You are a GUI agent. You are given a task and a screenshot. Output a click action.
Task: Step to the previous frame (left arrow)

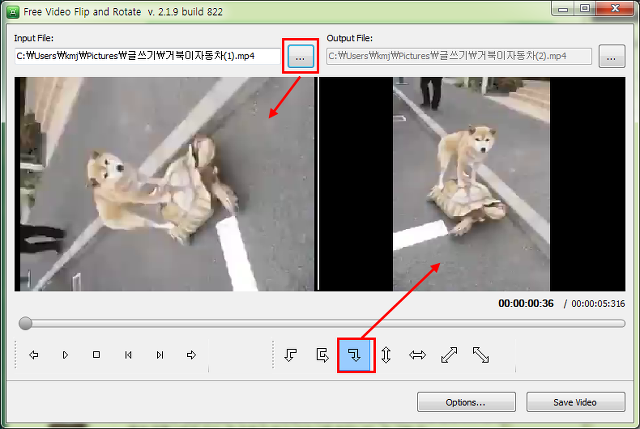click(x=33, y=355)
